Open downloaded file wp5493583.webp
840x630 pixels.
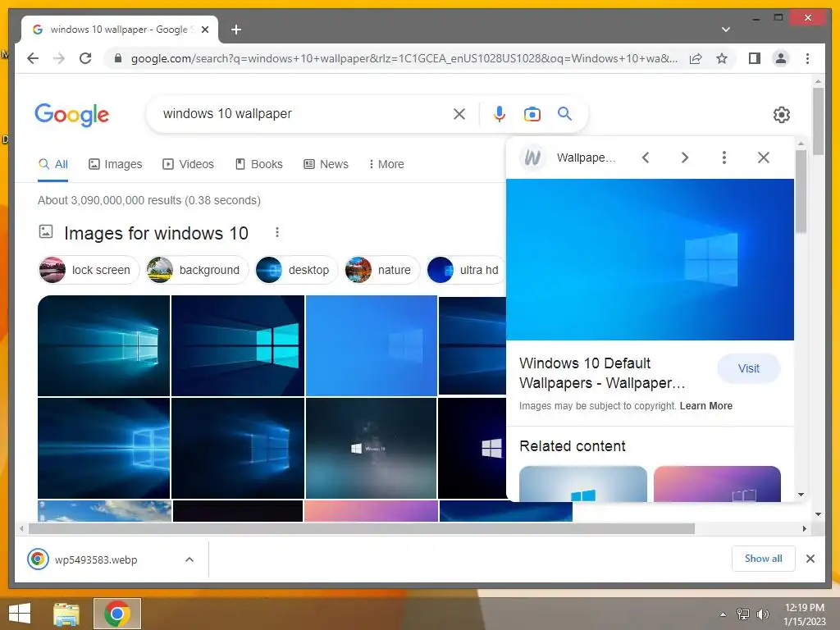95,559
